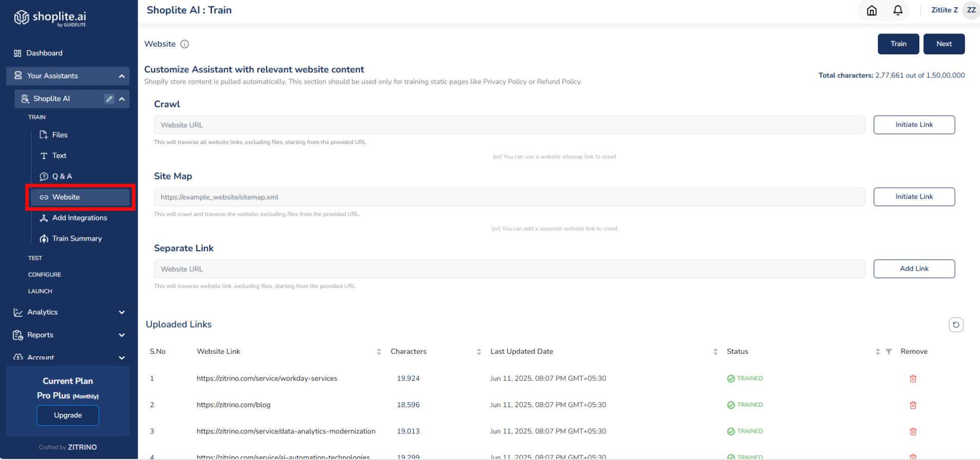Expand the Account menu

[x=122, y=358]
